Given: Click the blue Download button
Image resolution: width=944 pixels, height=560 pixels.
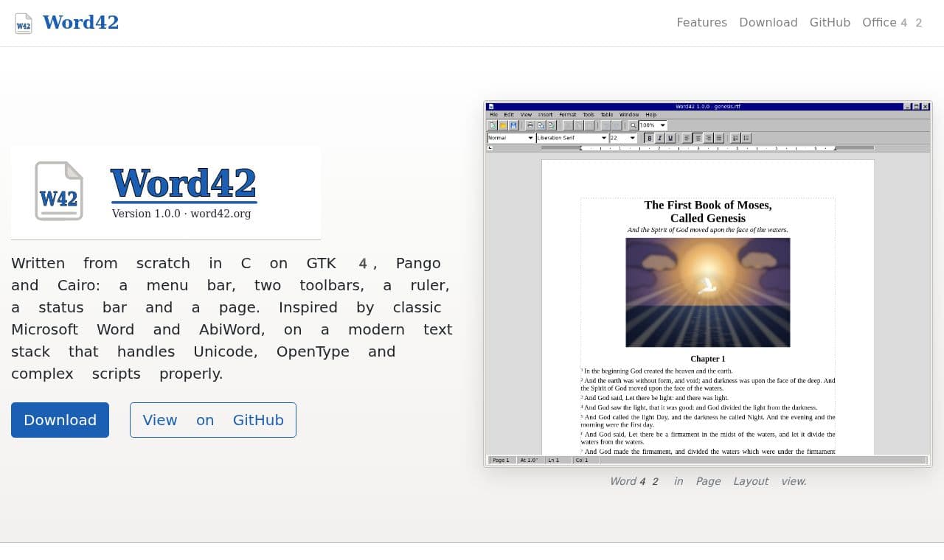Looking at the screenshot, I should click(60, 420).
